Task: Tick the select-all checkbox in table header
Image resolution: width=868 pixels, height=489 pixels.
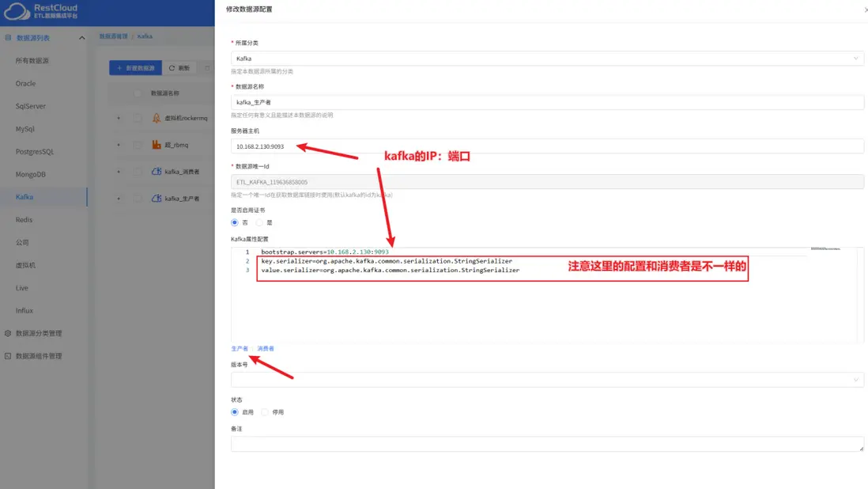Action: [x=138, y=93]
